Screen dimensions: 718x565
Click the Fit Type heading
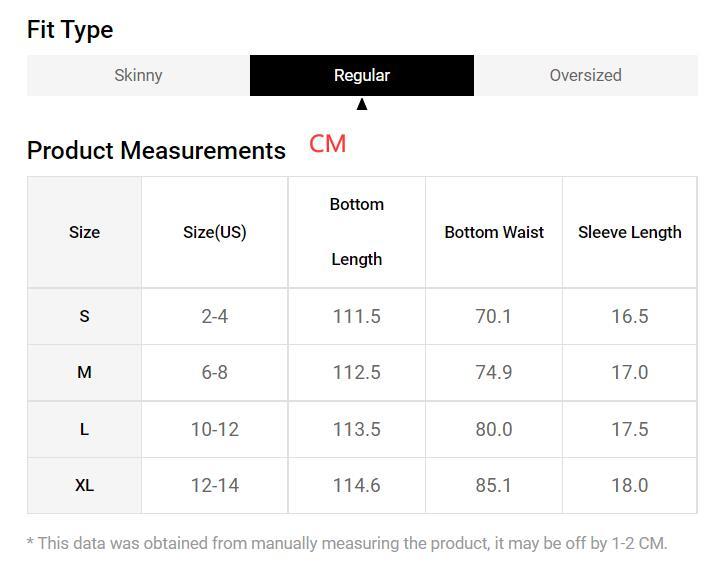[x=70, y=29]
